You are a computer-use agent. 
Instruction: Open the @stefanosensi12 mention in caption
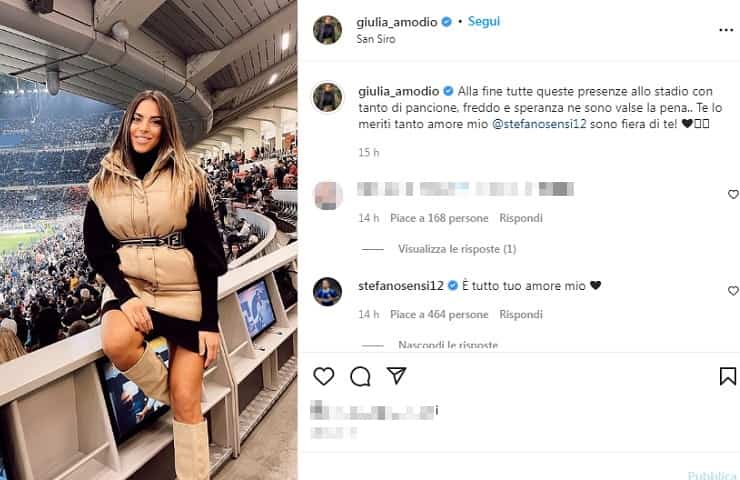(539, 124)
